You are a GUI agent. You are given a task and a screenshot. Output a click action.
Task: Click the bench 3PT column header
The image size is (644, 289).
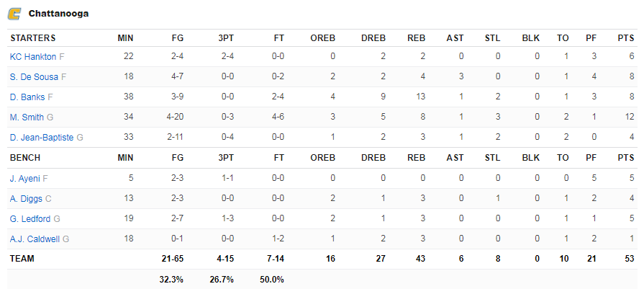point(226,158)
